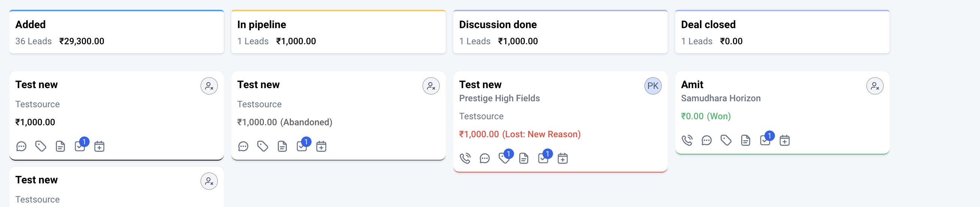Assign user on the Abandoned lead card
Viewport: 980px width, 207px height.
point(431,86)
